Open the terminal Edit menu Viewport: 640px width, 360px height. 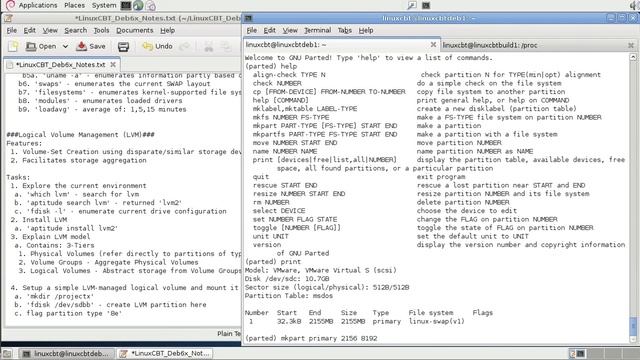(269, 30)
